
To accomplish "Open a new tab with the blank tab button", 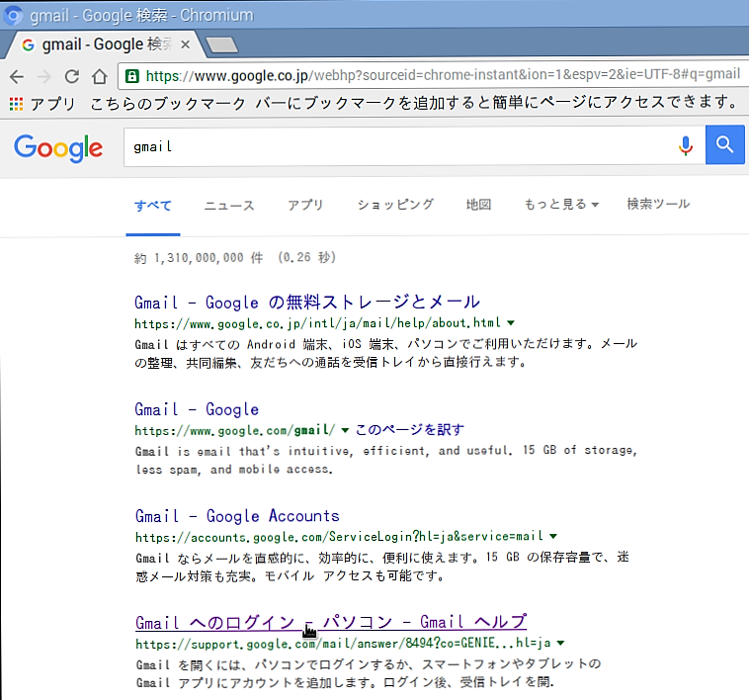I will (x=222, y=44).
